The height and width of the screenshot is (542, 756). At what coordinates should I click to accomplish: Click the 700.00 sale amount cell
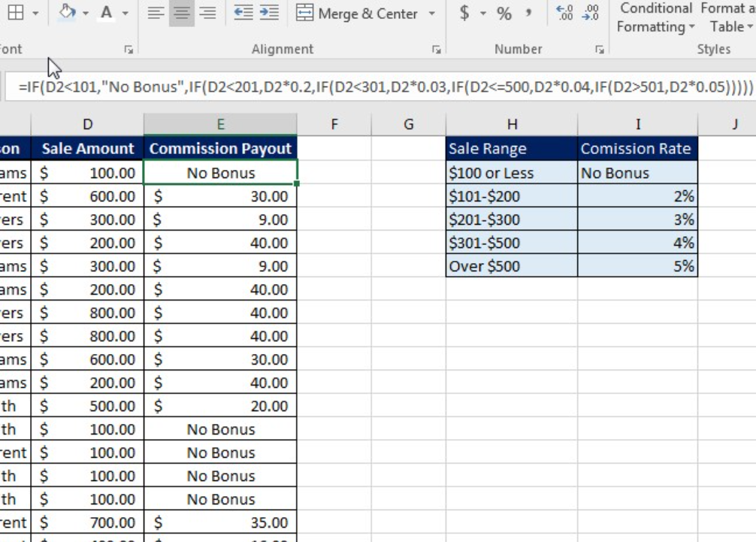(x=87, y=522)
